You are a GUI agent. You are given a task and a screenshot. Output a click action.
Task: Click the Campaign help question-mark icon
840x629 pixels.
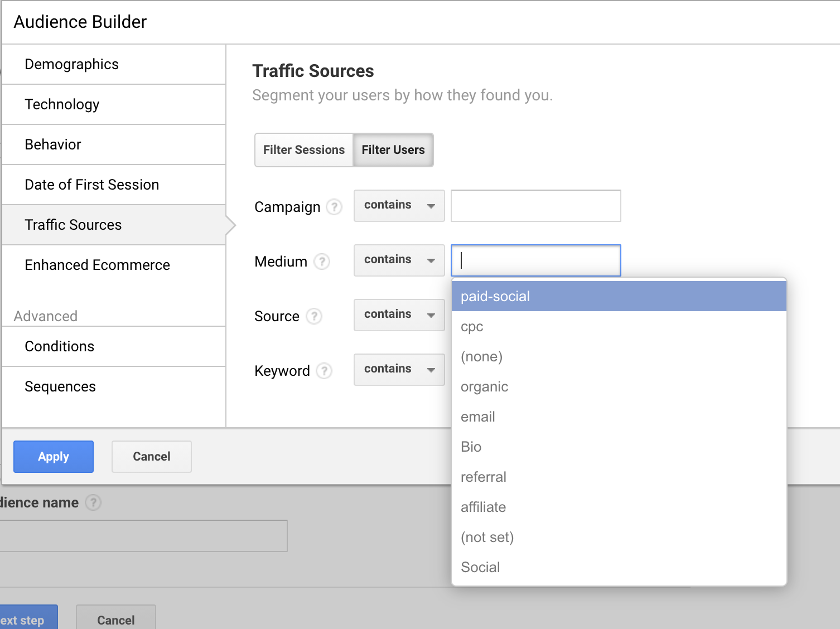[x=334, y=207]
